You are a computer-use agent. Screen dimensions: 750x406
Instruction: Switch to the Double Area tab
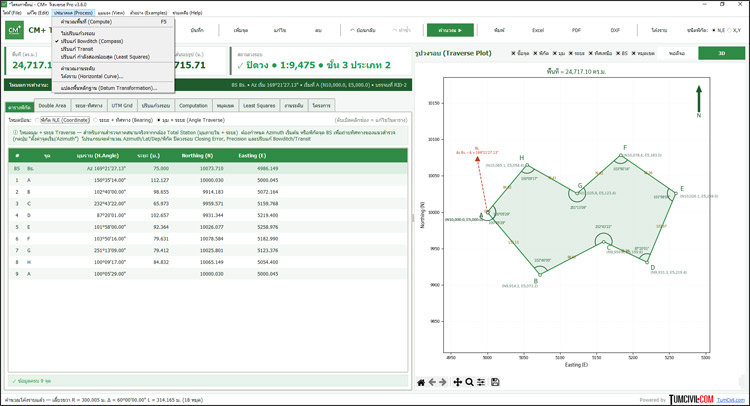coord(52,106)
